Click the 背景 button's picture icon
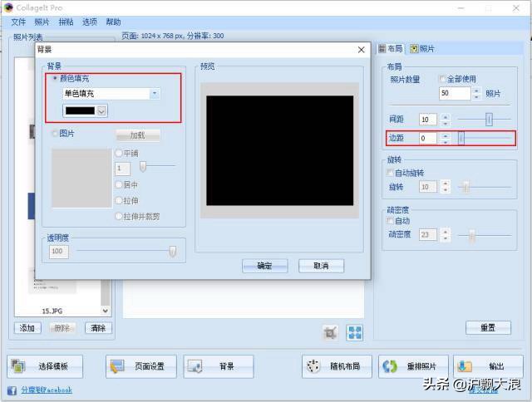Image resolution: width=532 pixels, height=402 pixels. tap(195, 366)
